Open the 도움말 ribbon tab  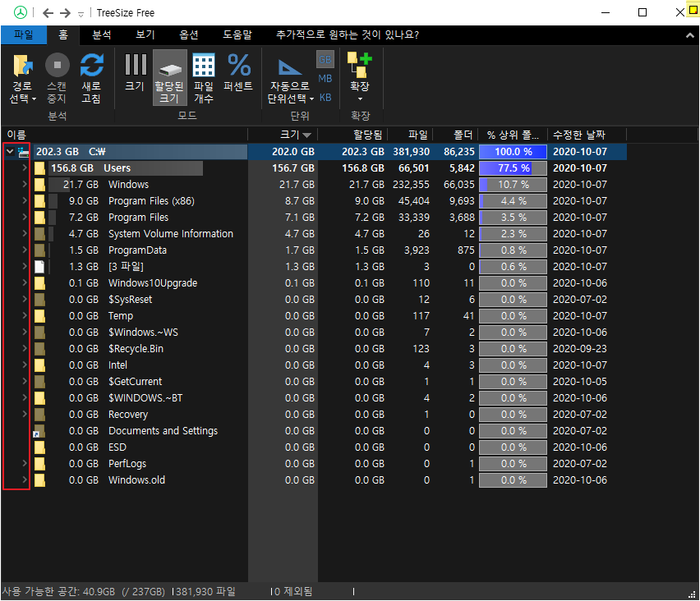pos(237,34)
